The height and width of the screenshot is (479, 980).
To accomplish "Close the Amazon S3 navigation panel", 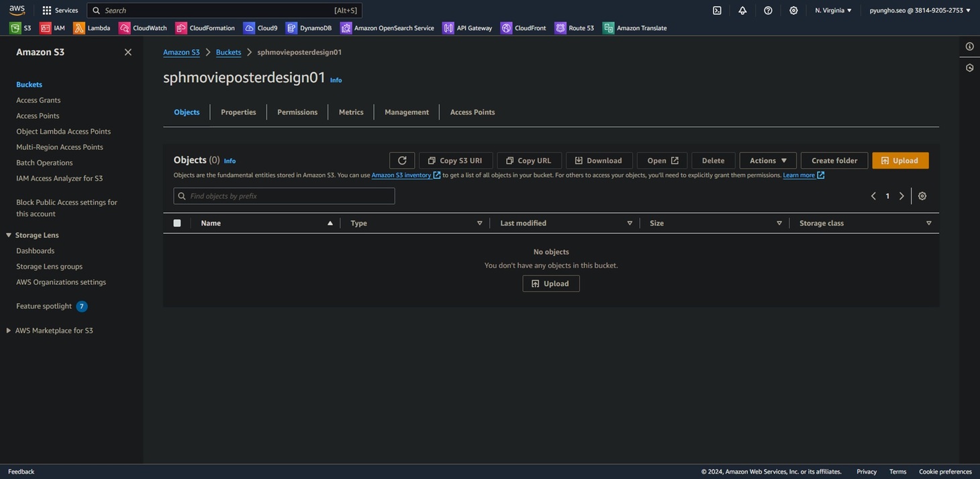I will (128, 52).
